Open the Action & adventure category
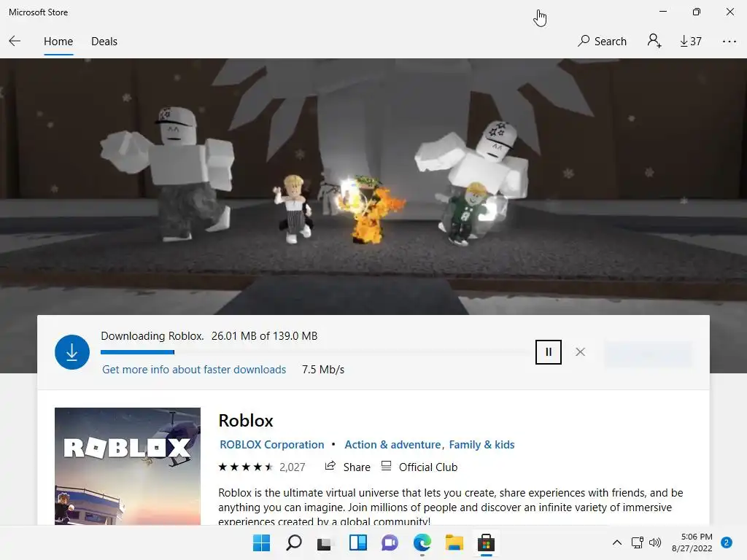The height and width of the screenshot is (560, 747). [392, 444]
